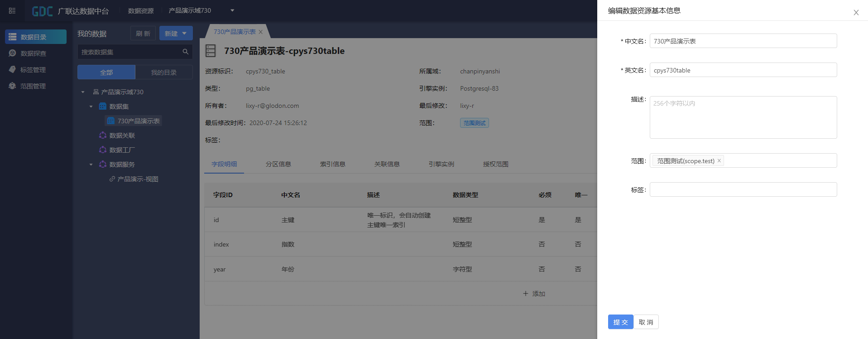Image resolution: width=868 pixels, height=339 pixels.
Task: Select the 730产品演示表 dataset tree item
Action: (x=138, y=121)
